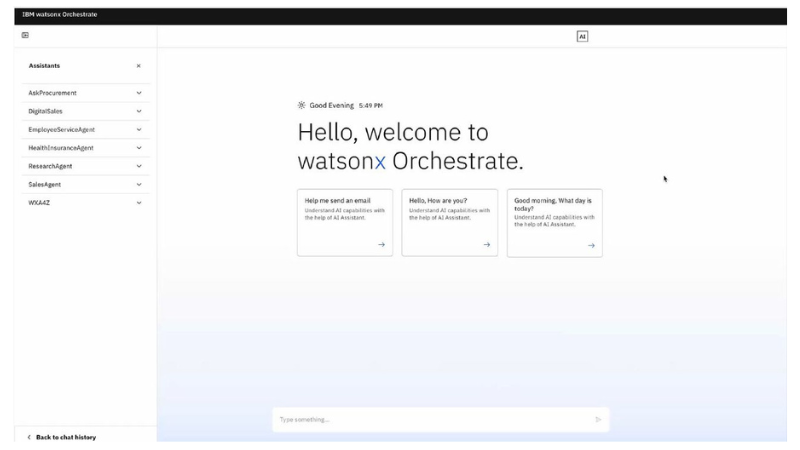The width and height of the screenshot is (800, 450).
Task: Click the 5:49 PM time text
Action: tap(370, 106)
